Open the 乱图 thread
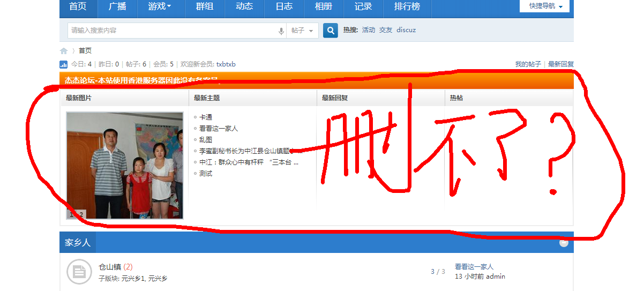Image resolution: width=644 pixels, height=291 pixels. point(206,140)
